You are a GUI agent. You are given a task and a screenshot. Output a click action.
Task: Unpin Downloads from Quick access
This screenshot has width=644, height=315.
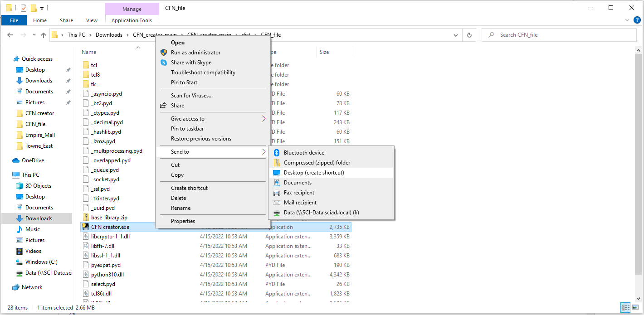click(x=68, y=80)
